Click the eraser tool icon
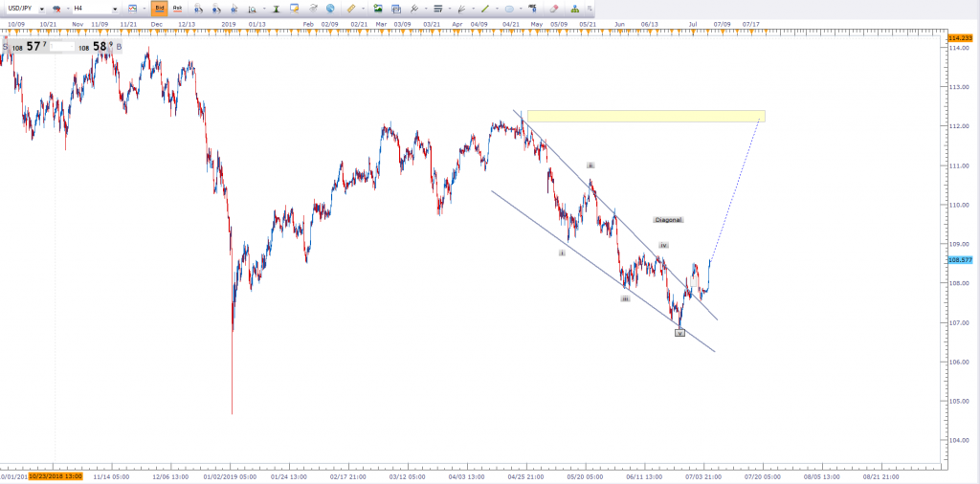The height and width of the screenshot is (484, 980). click(x=554, y=8)
